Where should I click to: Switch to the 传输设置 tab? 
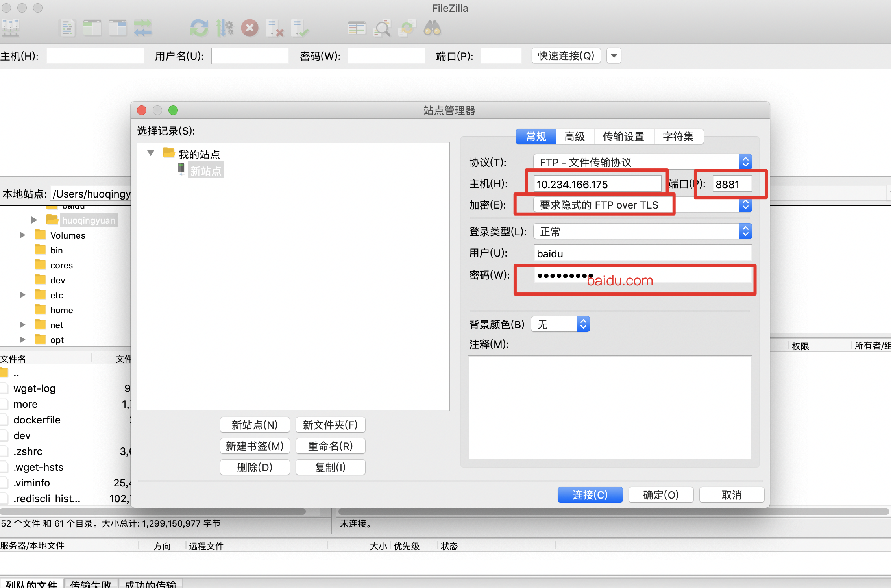click(623, 137)
